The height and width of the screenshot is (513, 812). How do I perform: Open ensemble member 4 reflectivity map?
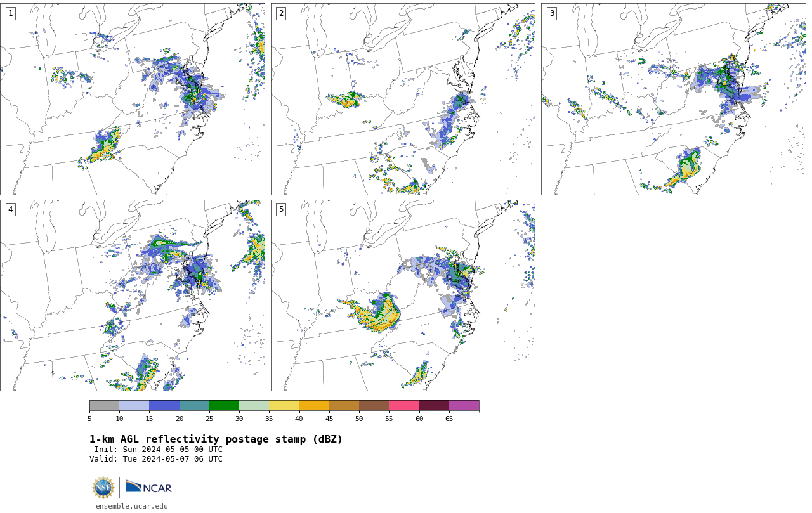(x=132, y=295)
